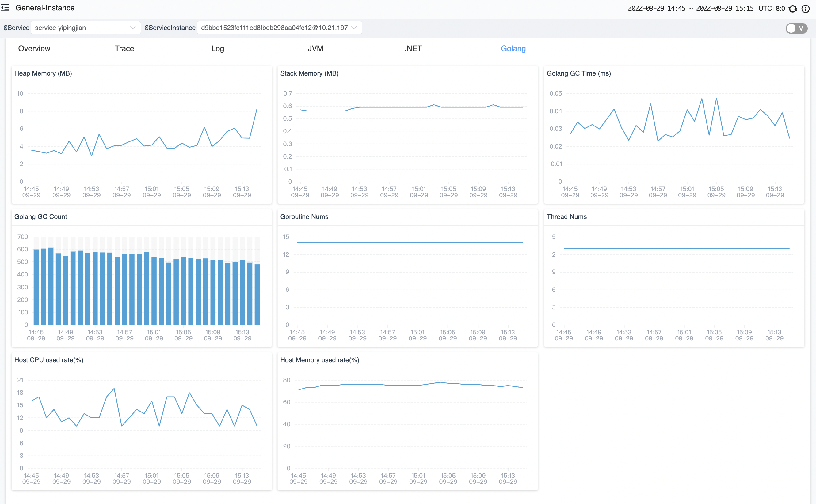Image resolution: width=816 pixels, height=504 pixels.
Task: Click the Golang GC Time (ms) title
Action: [x=578, y=73]
